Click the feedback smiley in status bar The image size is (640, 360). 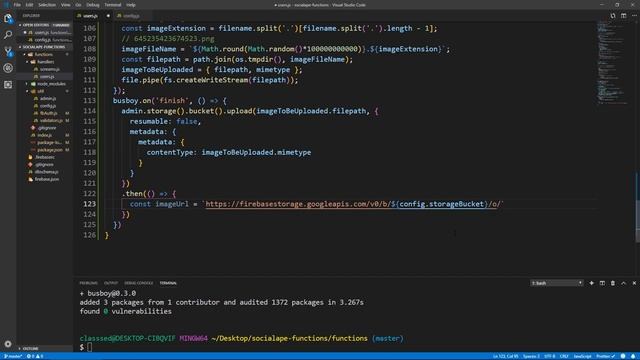pos(623,356)
